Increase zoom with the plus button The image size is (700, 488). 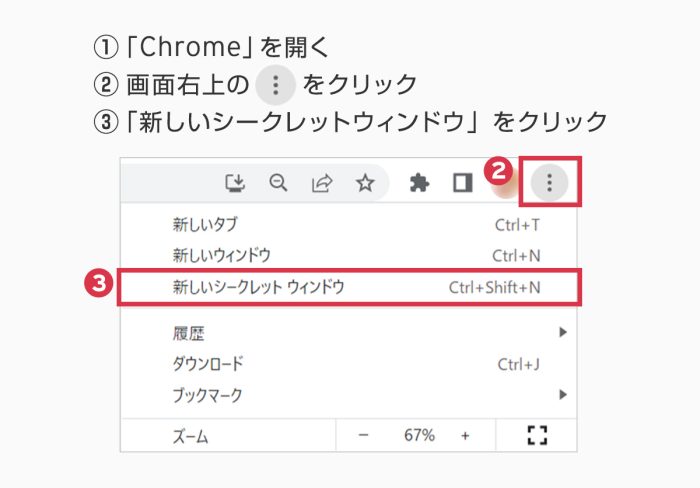point(465,435)
